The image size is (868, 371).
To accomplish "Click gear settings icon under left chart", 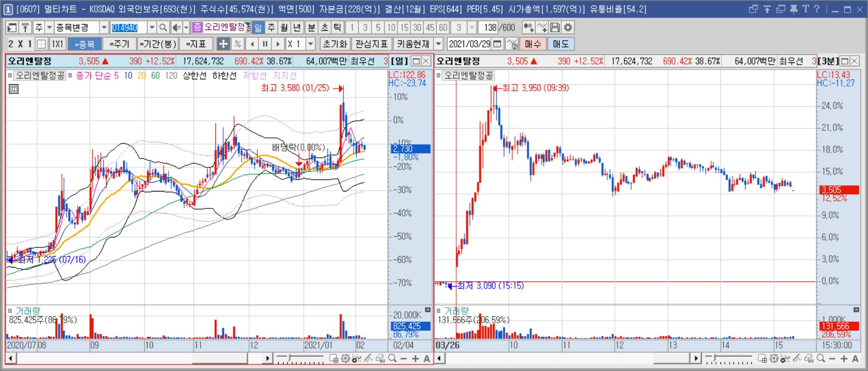I will click(x=345, y=358).
